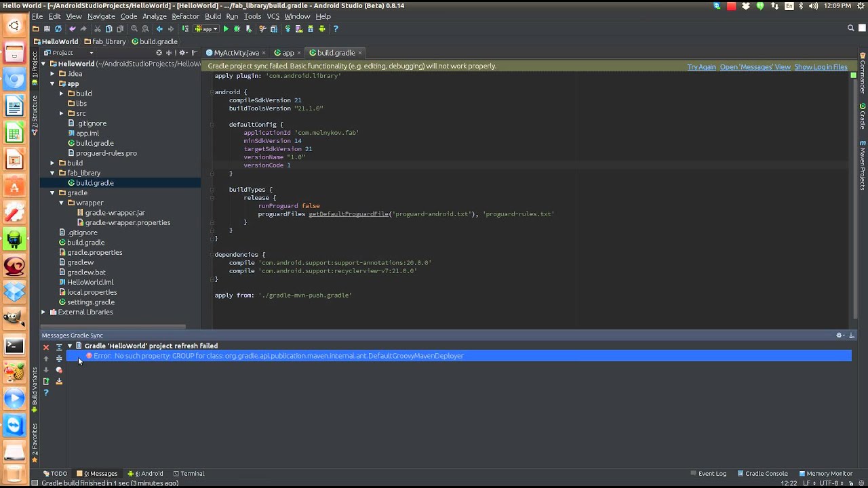Click the Messages panel help icon

(46, 392)
